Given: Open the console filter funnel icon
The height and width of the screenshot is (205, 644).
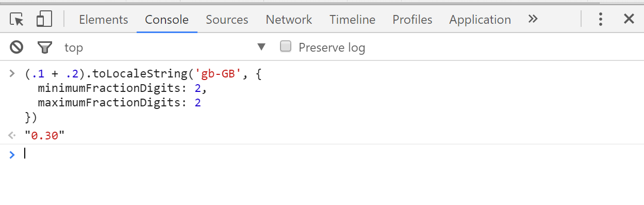Looking at the screenshot, I should 45,48.
